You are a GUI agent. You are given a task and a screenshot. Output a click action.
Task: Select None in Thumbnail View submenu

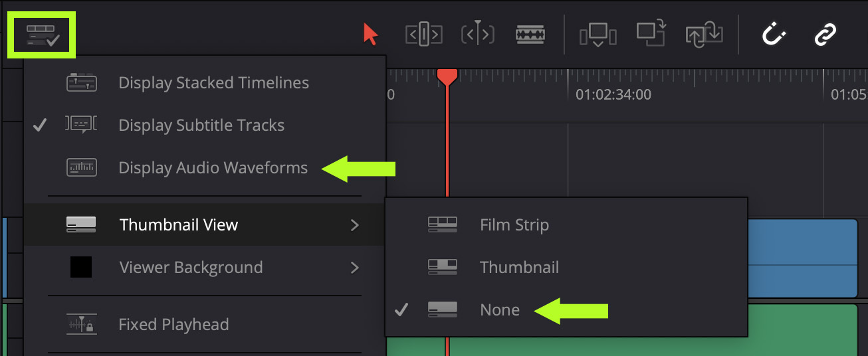(499, 310)
